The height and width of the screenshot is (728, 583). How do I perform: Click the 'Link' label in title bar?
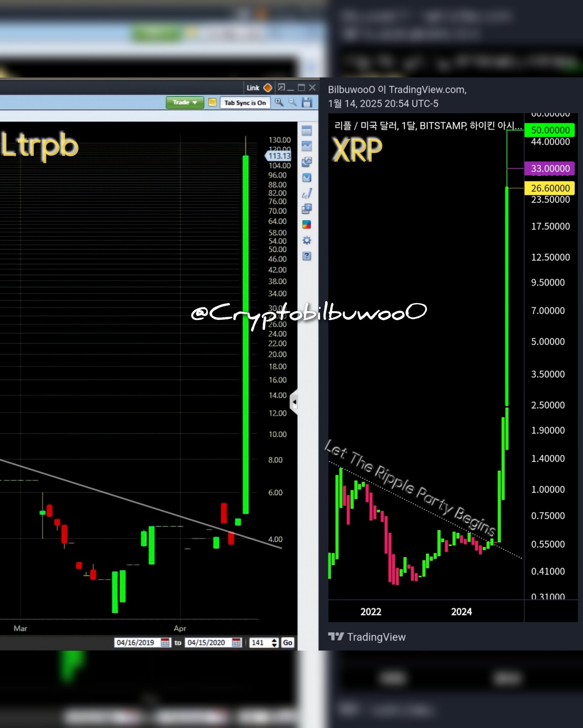coord(253,88)
